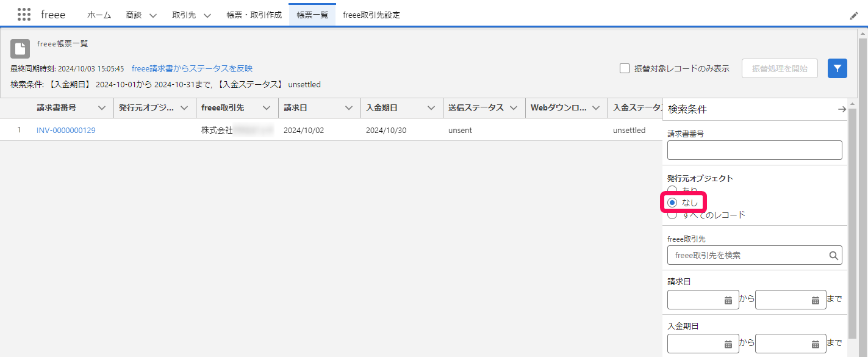868x357 pixels.
Task: Click the 株式会社 customer cell
Action: (238, 130)
